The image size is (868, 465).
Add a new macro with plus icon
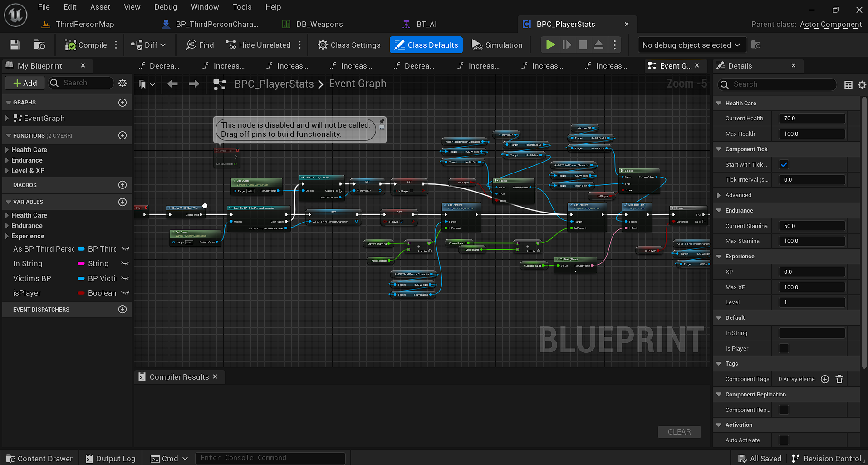point(123,185)
